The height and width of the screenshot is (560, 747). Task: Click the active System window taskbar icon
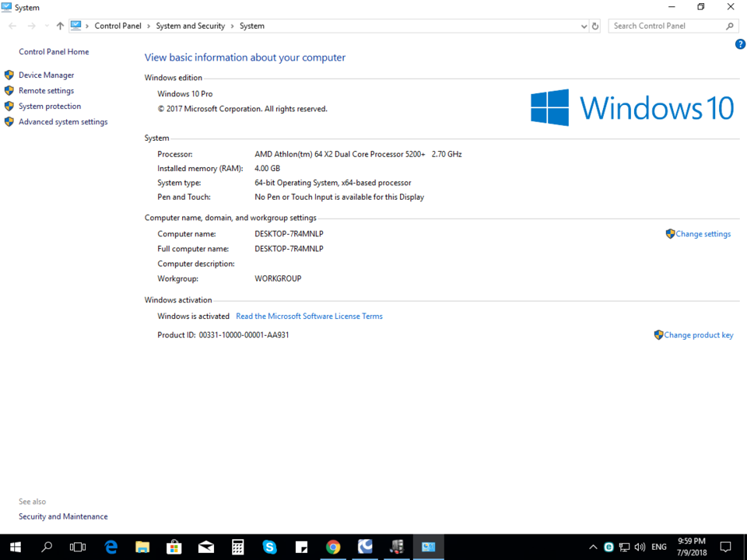(428, 547)
